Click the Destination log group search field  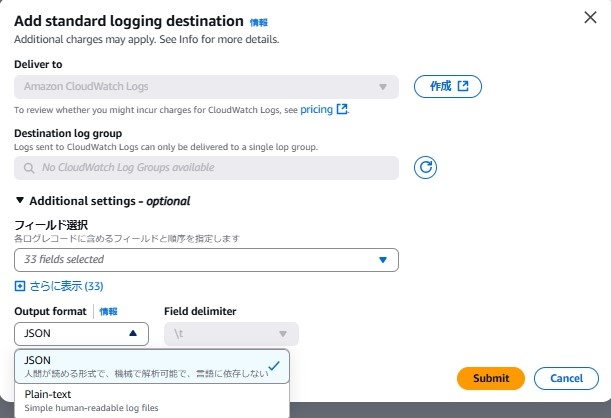point(206,168)
